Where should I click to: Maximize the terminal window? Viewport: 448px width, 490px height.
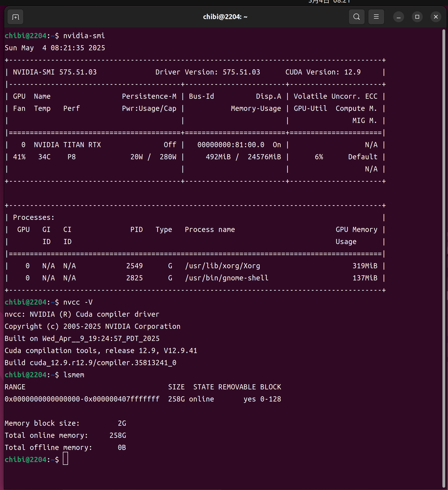point(417,17)
